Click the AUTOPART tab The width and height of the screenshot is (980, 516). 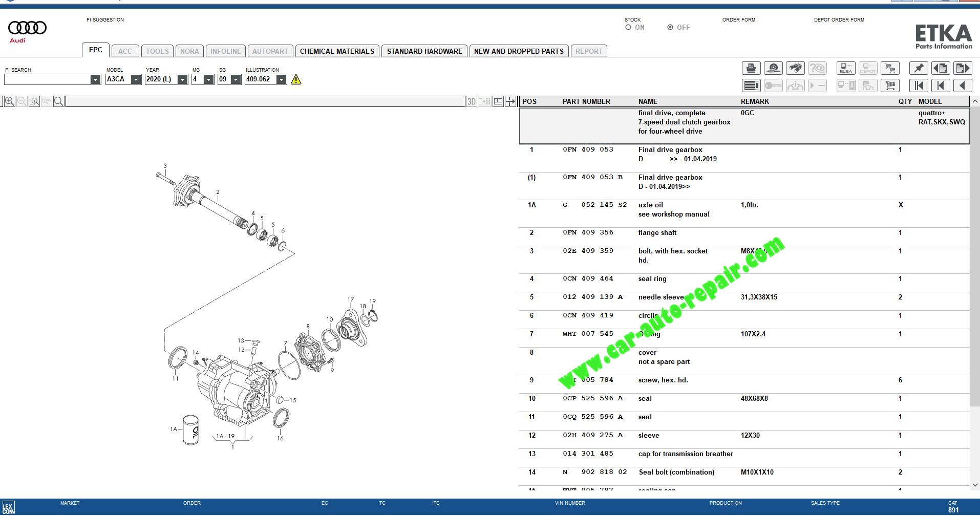point(270,51)
